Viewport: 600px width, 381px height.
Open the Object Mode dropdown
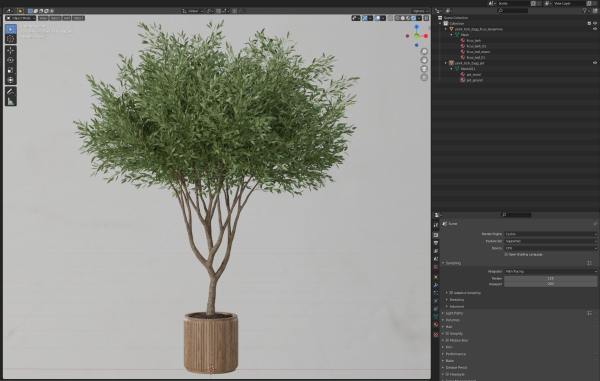click(x=21, y=18)
